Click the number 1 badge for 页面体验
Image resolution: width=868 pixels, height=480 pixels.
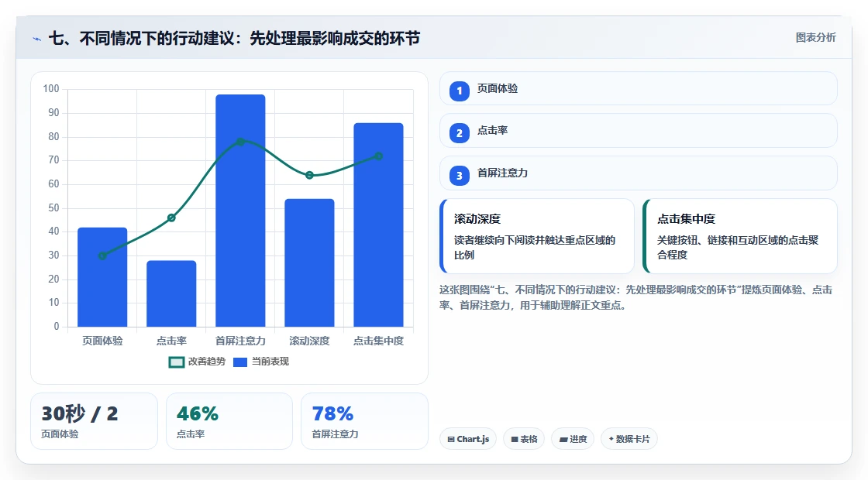pyautogui.click(x=459, y=91)
